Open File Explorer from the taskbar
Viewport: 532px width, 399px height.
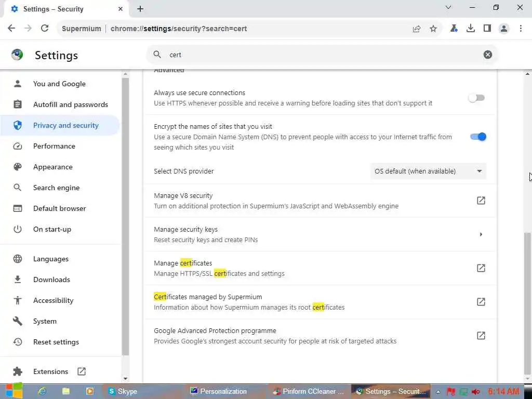(x=66, y=391)
